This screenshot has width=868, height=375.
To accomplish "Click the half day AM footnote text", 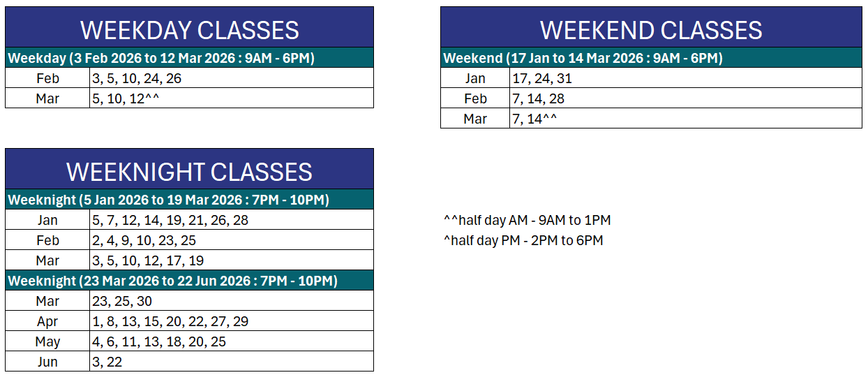I will click(527, 221).
